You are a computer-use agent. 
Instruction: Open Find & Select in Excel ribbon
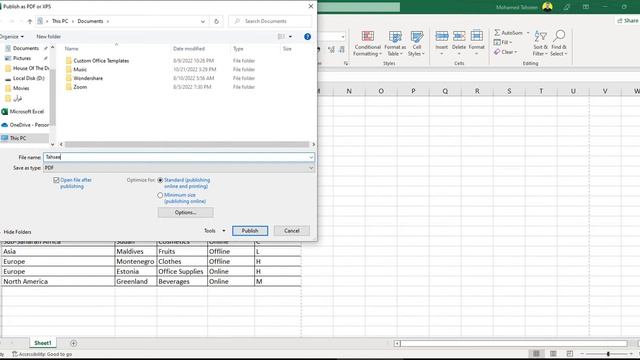[x=559, y=43]
